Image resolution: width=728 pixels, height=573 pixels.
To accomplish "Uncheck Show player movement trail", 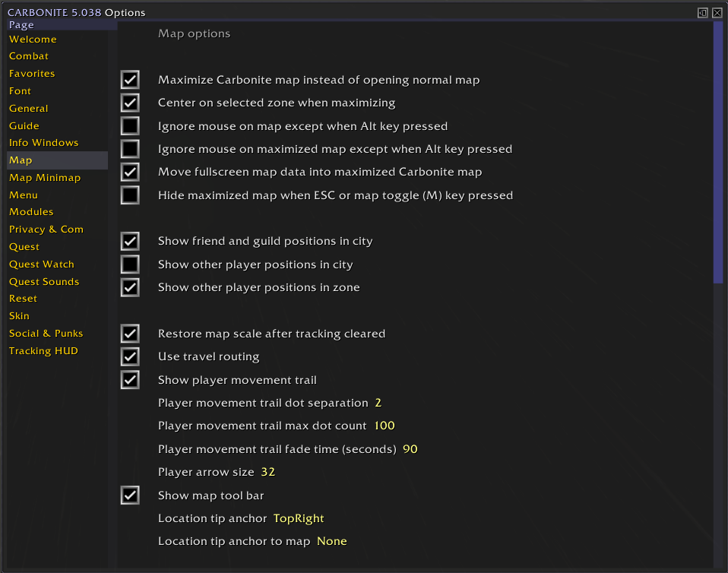I will click(x=130, y=380).
